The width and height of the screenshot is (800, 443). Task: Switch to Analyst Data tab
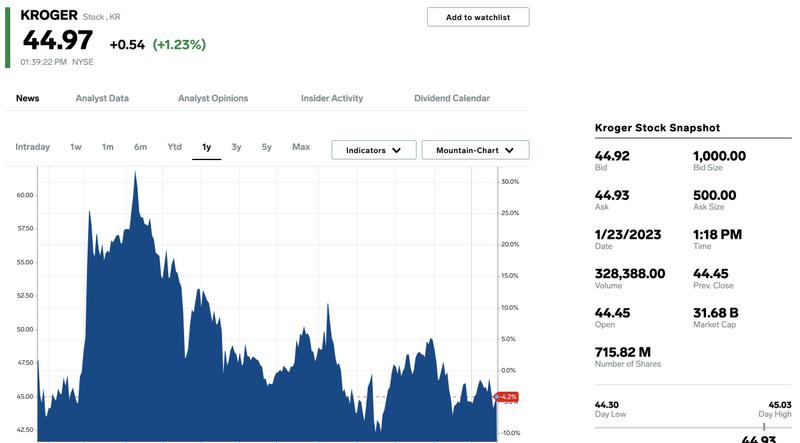pos(102,98)
